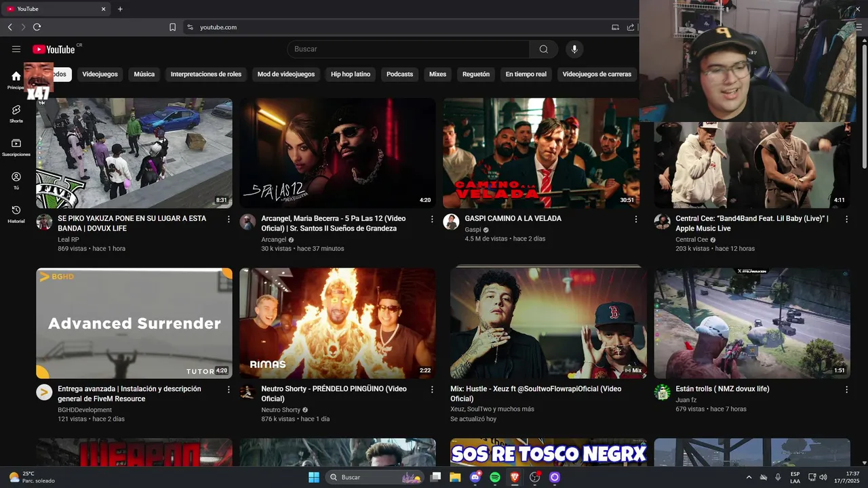Click the share icon in address bar
This screenshot has height=488, width=868.
click(631, 27)
